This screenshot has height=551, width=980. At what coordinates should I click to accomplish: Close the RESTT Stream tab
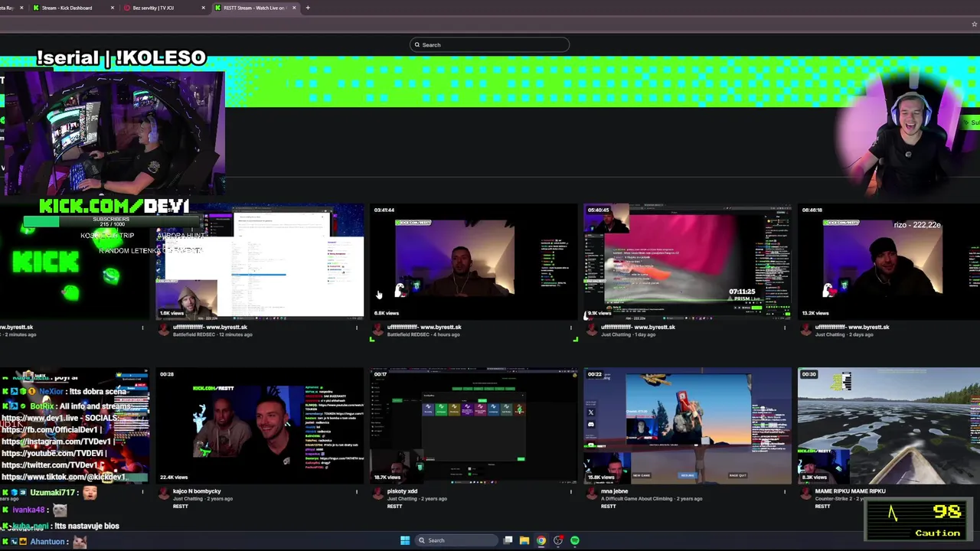(x=294, y=8)
